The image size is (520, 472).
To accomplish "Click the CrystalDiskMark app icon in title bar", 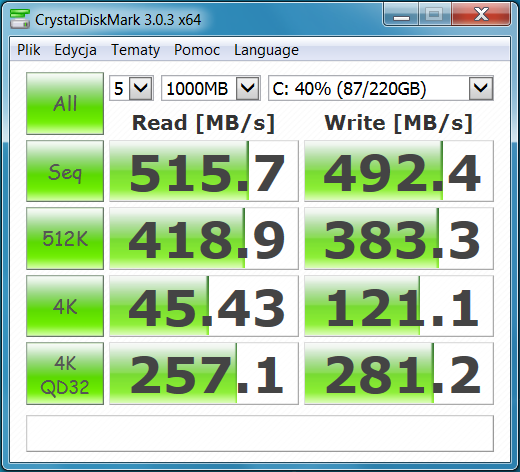I will pos(20,19).
